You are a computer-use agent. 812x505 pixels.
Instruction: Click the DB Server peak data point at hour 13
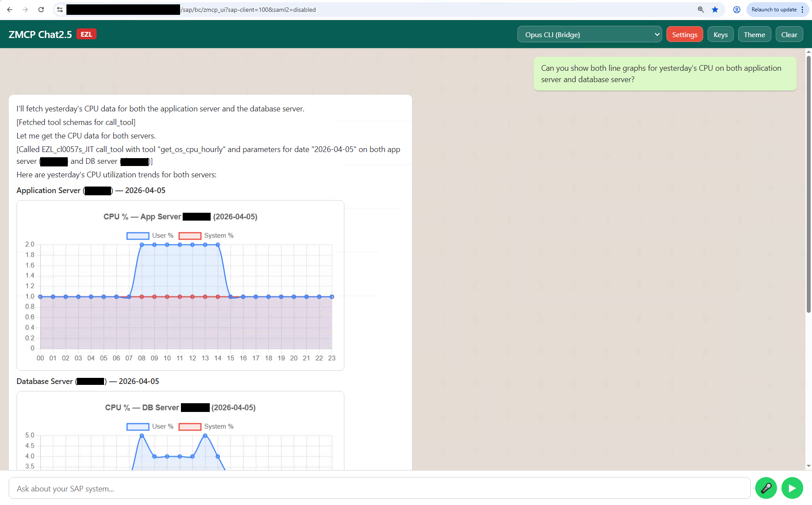point(205,436)
